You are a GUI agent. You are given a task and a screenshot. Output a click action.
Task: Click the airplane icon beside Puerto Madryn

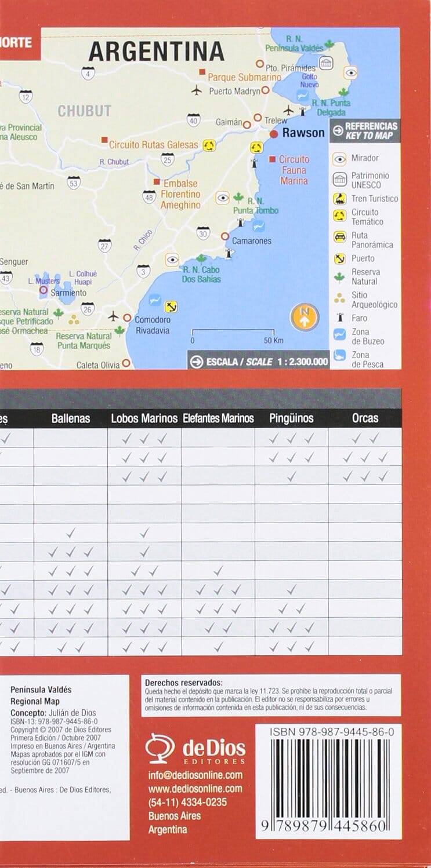click(x=197, y=90)
